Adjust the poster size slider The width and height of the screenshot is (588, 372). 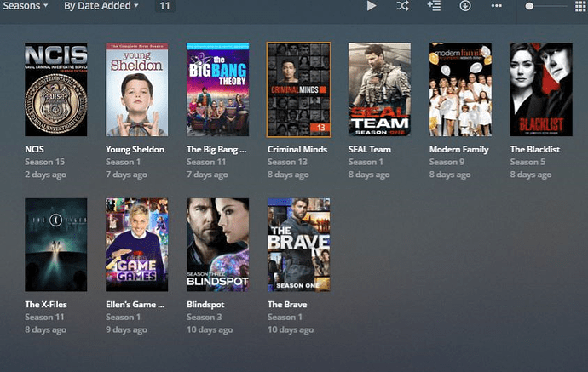546,6
